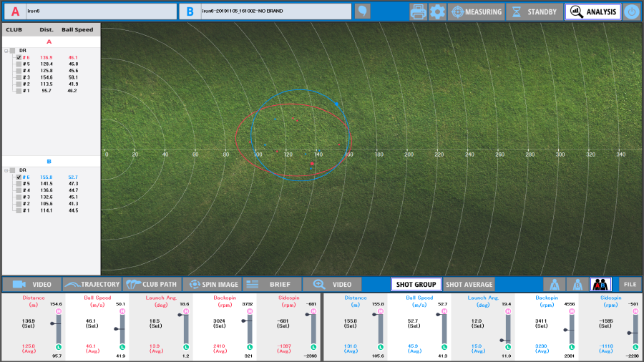Open the Spin Image view
644x362 pixels.
coord(211,284)
